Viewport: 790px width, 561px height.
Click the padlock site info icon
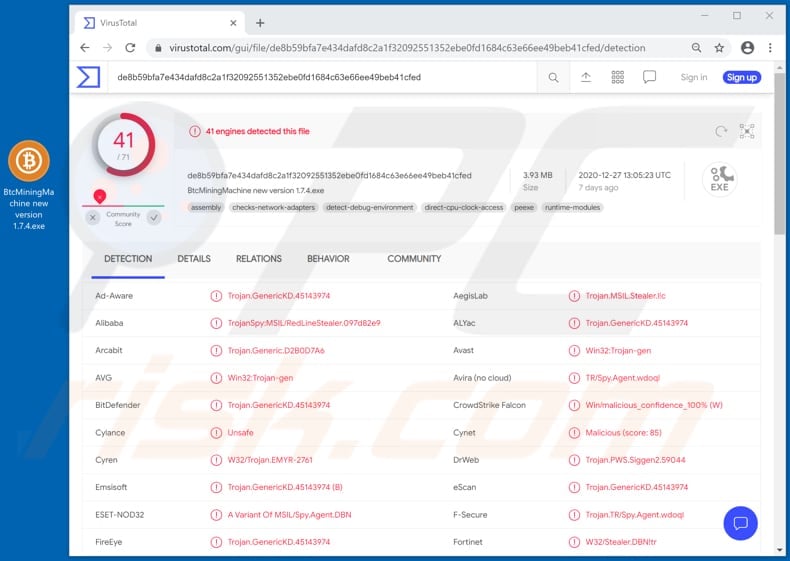point(158,48)
